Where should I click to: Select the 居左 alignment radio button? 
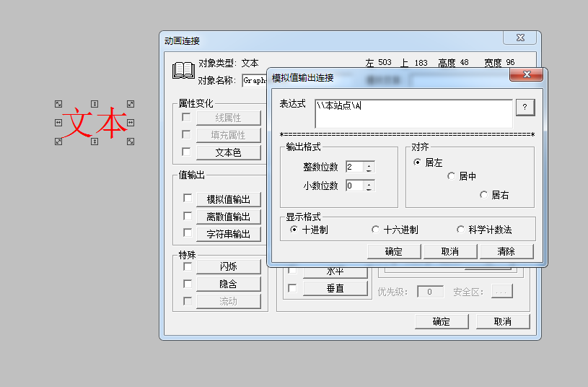click(x=417, y=162)
